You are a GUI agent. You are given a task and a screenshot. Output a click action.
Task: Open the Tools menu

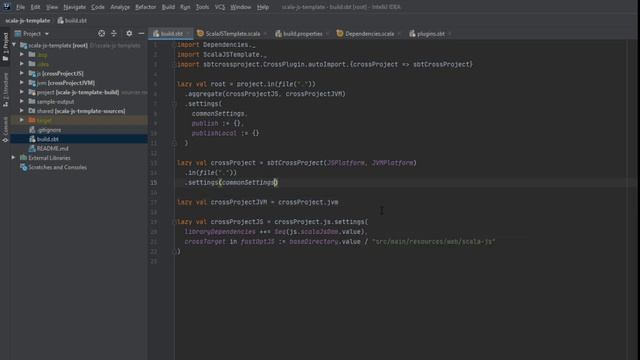202,7
